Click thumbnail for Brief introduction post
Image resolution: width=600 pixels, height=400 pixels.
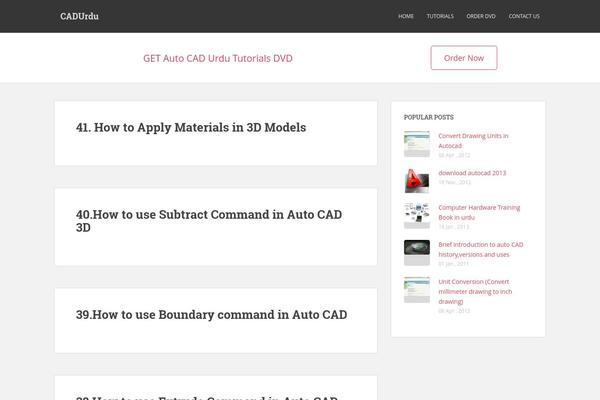click(x=417, y=253)
